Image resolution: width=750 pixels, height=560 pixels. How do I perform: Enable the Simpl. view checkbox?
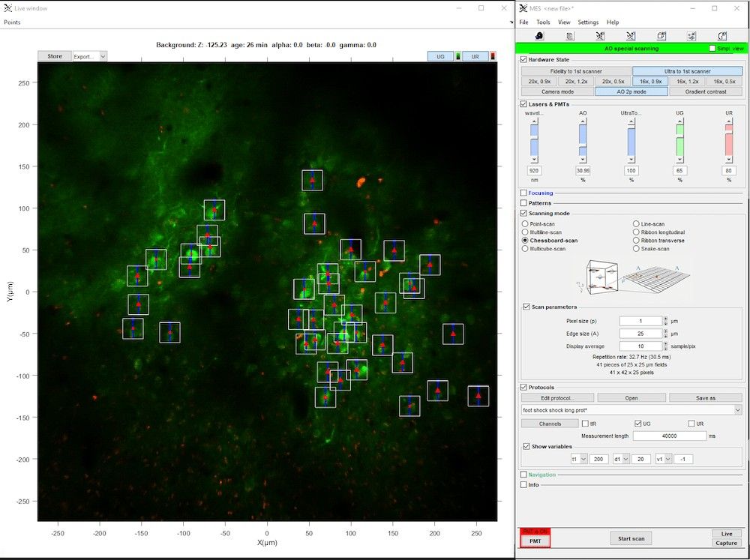(712, 48)
